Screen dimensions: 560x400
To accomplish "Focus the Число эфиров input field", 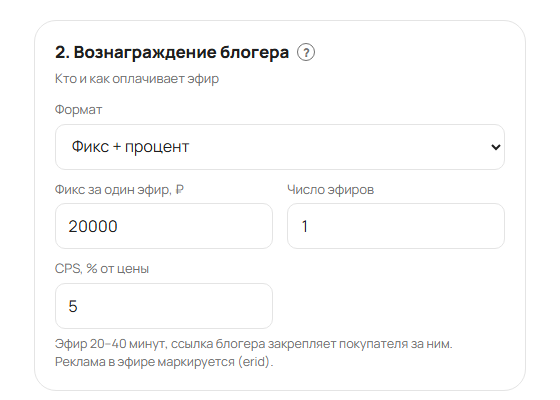I will pyautogui.click(x=396, y=226).
